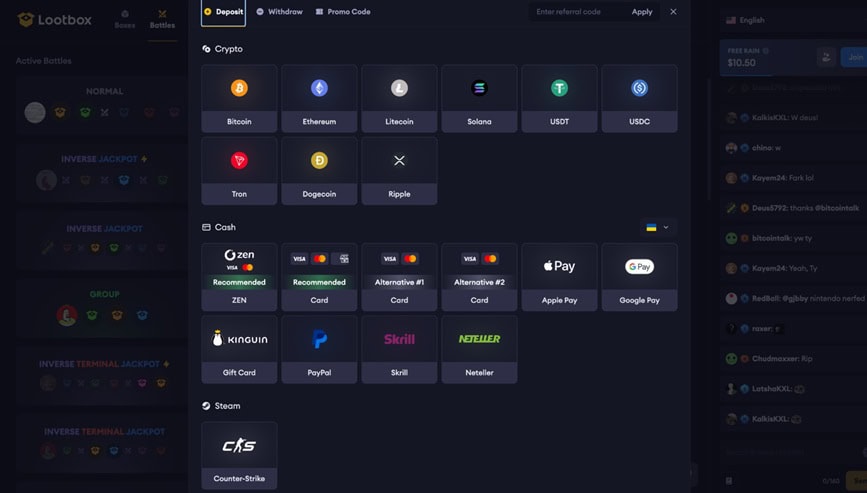Click the chat message input field
The width and height of the screenshot is (867, 493).
click(791, 452)
